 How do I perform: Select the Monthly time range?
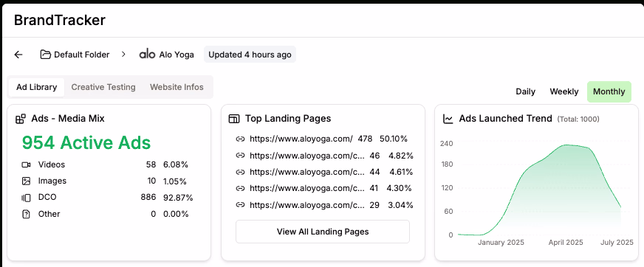click(609, 92)
